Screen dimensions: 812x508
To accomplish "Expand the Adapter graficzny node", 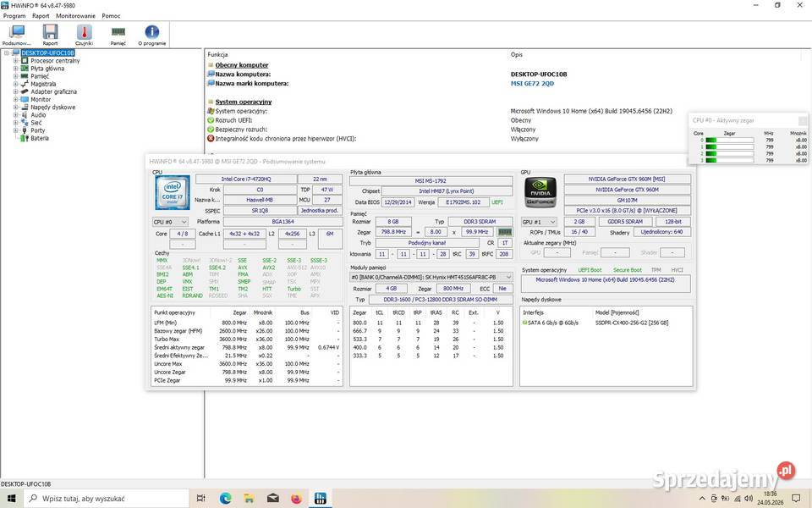I will pyautogui.click(x=15, y=91).
